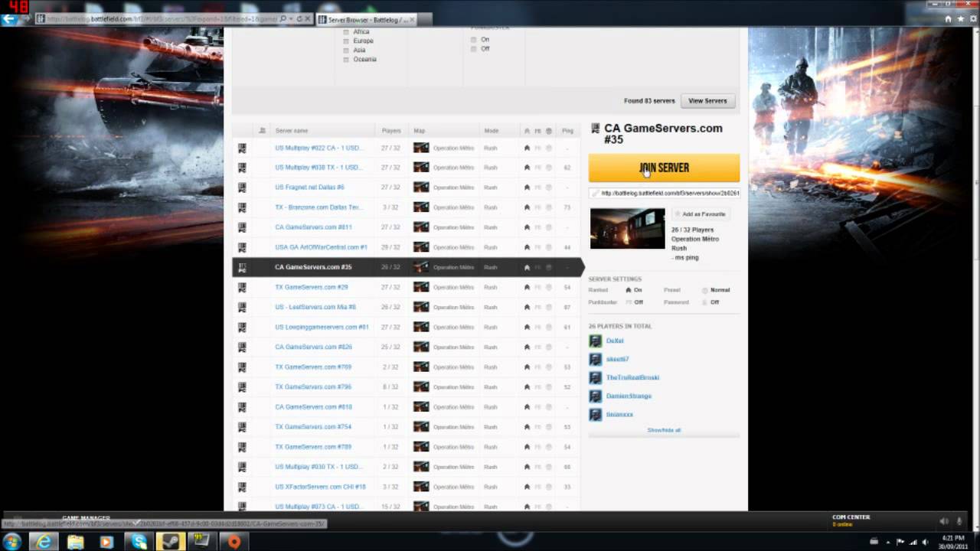Click the browser back arrow
This screenshot has height=551, width=980.
(10, 18)
